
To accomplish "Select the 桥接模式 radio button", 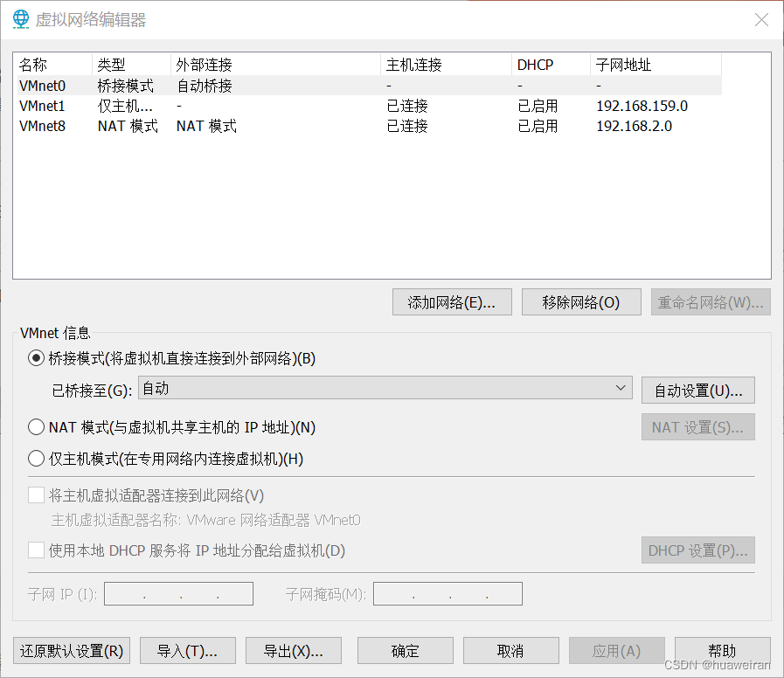I will [36, 358].
